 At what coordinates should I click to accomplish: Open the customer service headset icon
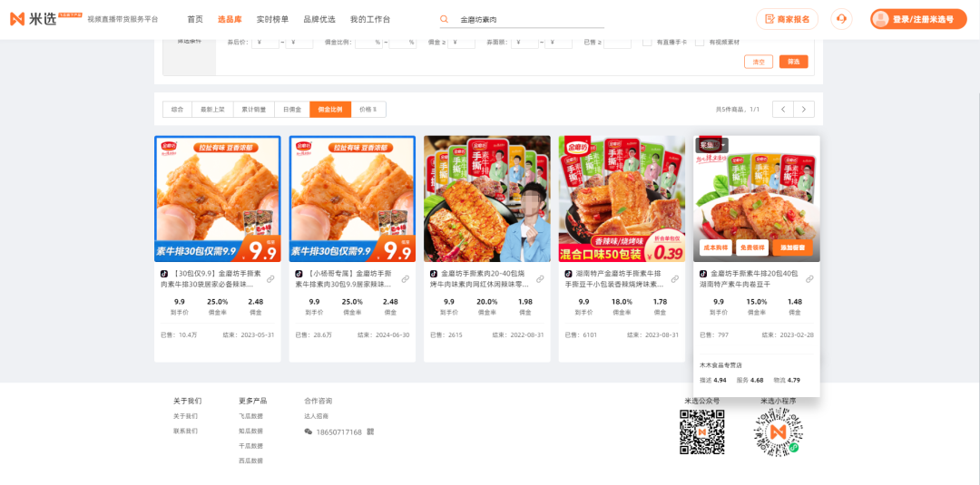(x=841, y=19)
